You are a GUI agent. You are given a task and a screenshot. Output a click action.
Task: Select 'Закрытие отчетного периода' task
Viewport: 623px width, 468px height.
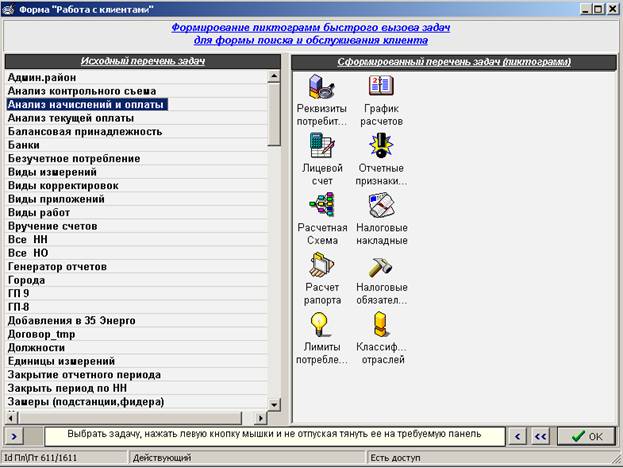(136, 375)
